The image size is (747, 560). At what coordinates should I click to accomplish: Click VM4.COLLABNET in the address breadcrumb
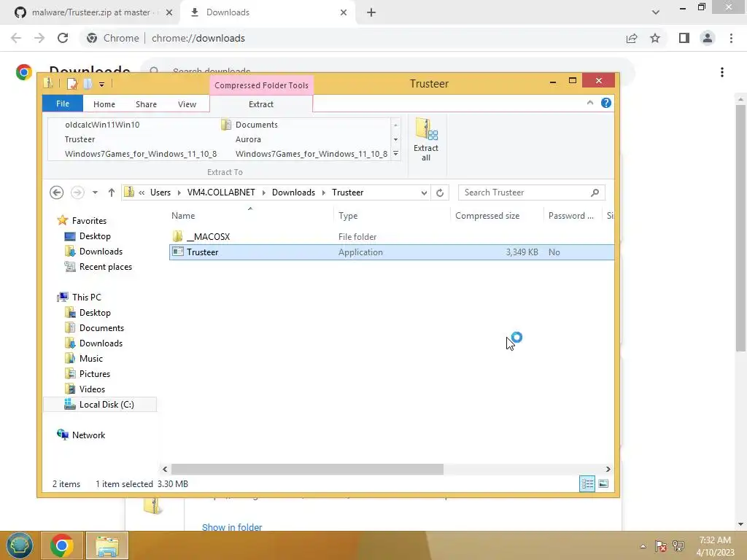(x=220, y=192)
